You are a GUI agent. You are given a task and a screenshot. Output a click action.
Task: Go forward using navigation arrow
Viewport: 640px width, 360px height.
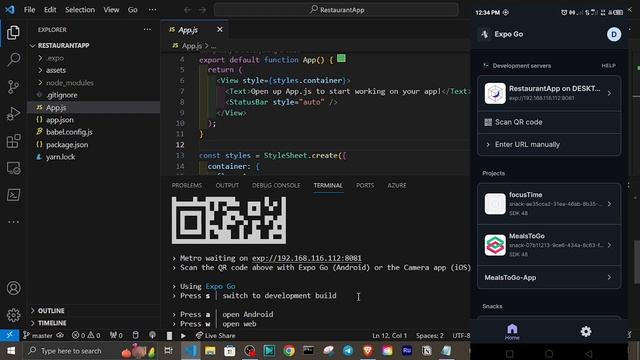(x=202, y=10)
